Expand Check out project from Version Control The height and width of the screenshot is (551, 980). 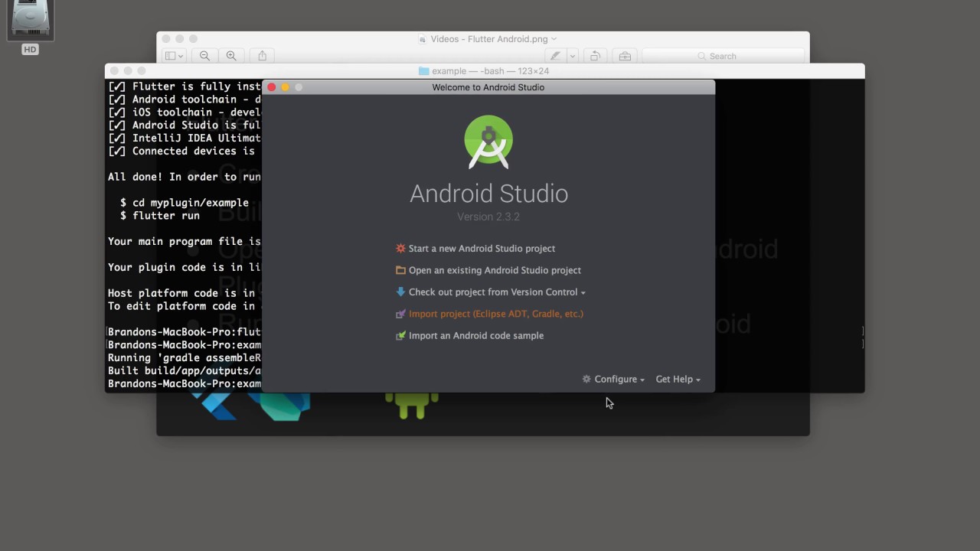[497, 292]
